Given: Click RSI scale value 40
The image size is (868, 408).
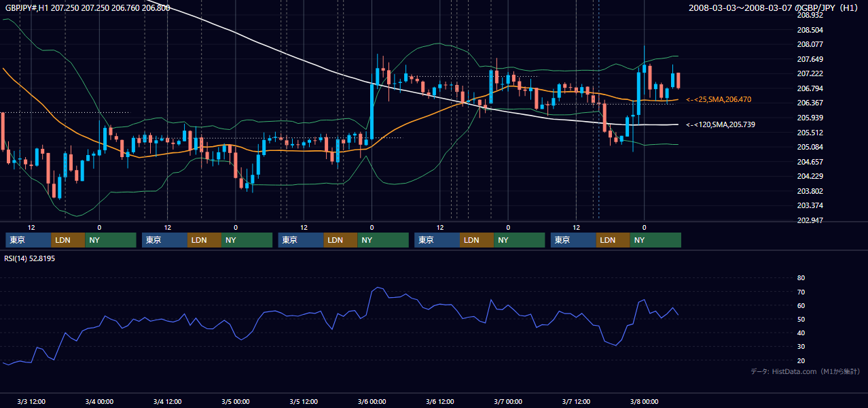Looking at the screenshot, I should pyautogui.click(x=801, y=333).
